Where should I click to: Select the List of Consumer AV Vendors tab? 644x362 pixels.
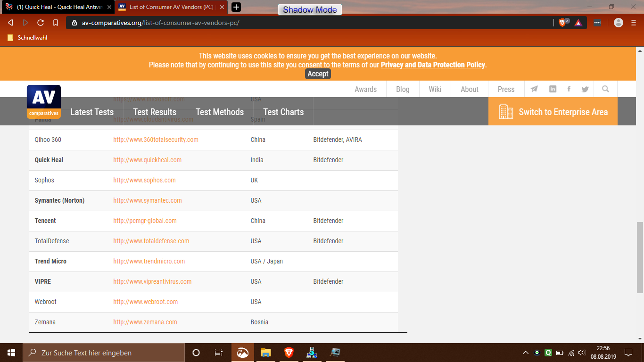[172, 7]
